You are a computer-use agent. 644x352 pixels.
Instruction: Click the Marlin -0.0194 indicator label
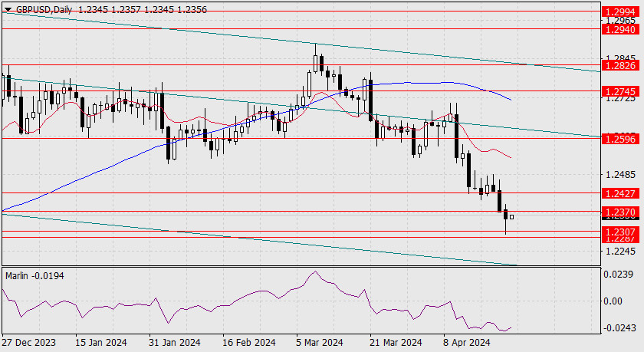tap(34, 276)
